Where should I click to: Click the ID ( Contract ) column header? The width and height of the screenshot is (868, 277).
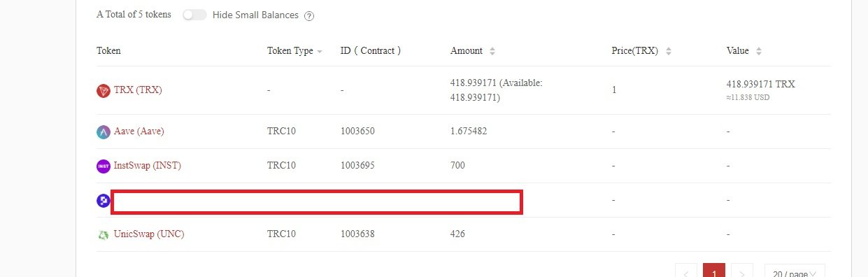[371, 51]
